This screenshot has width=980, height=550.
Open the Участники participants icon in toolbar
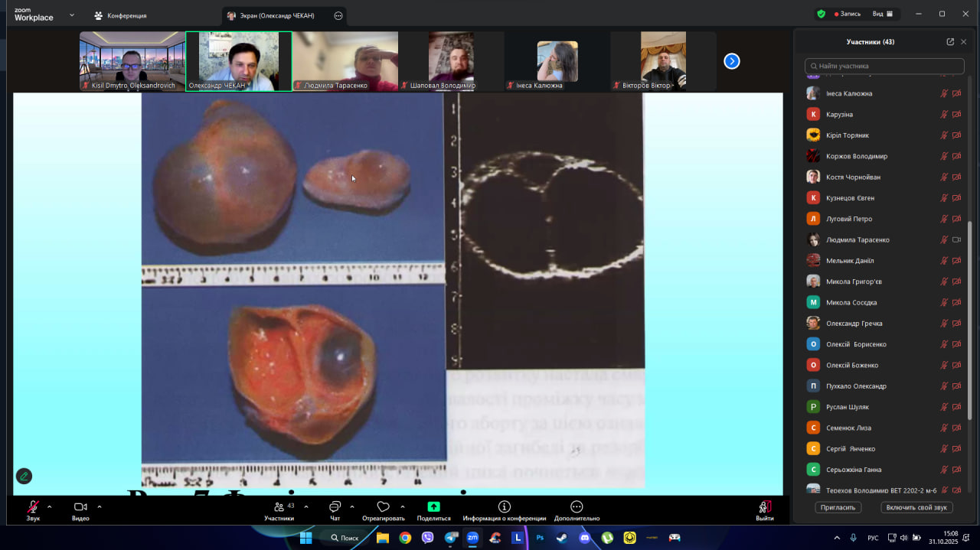(279, 507)
